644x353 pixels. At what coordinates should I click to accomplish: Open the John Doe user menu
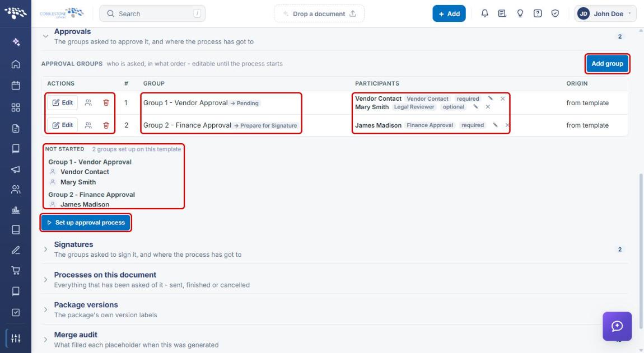(605, 13)
